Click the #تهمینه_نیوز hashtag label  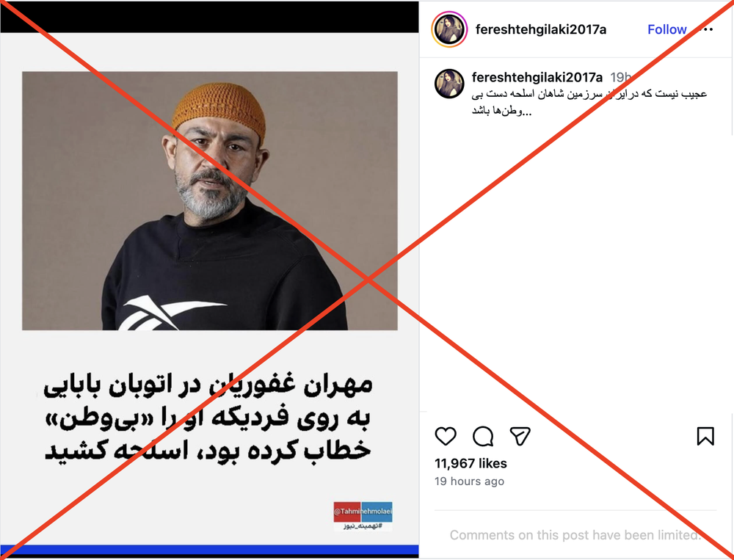363,526
